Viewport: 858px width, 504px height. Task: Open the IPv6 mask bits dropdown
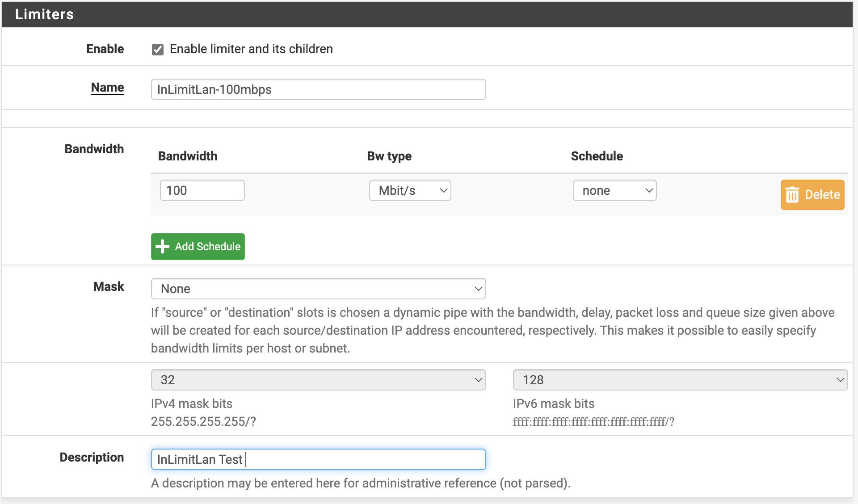[x=680, y=380]
